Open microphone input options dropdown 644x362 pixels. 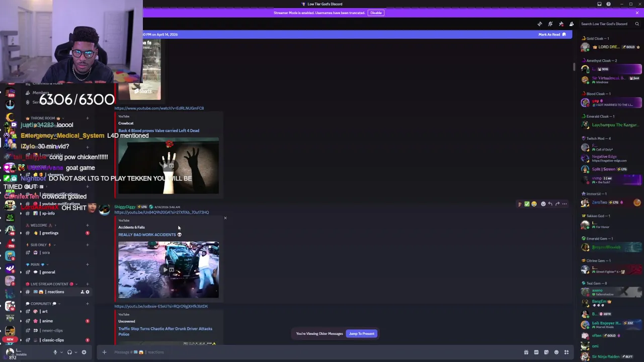[61, 352]
